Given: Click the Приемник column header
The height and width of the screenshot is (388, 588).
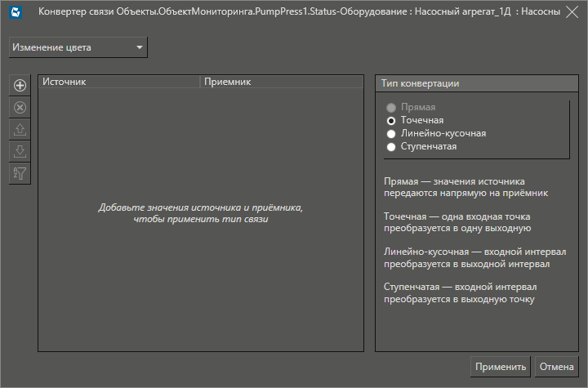Looking at the screenshot, I should pos(280,82).
